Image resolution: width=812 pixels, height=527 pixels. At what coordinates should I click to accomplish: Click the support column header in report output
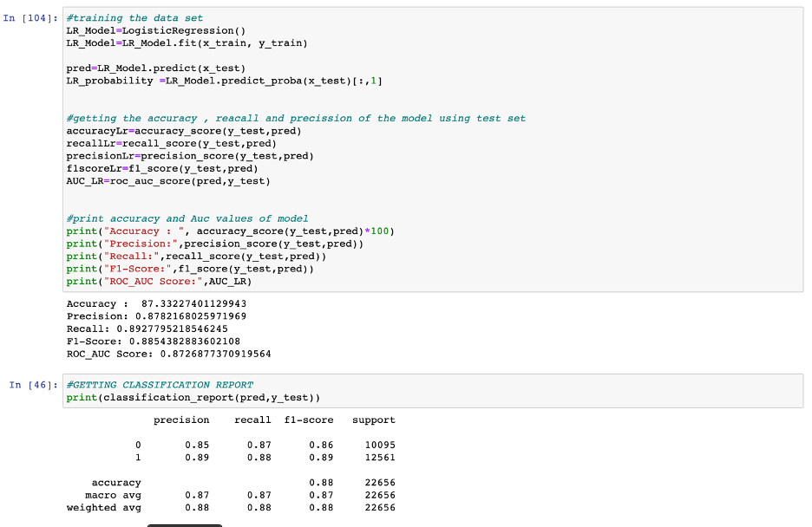pos(373,420)
